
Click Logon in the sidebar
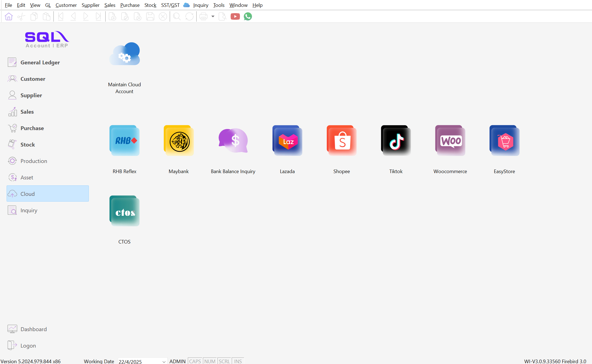[x=28, y=346]
